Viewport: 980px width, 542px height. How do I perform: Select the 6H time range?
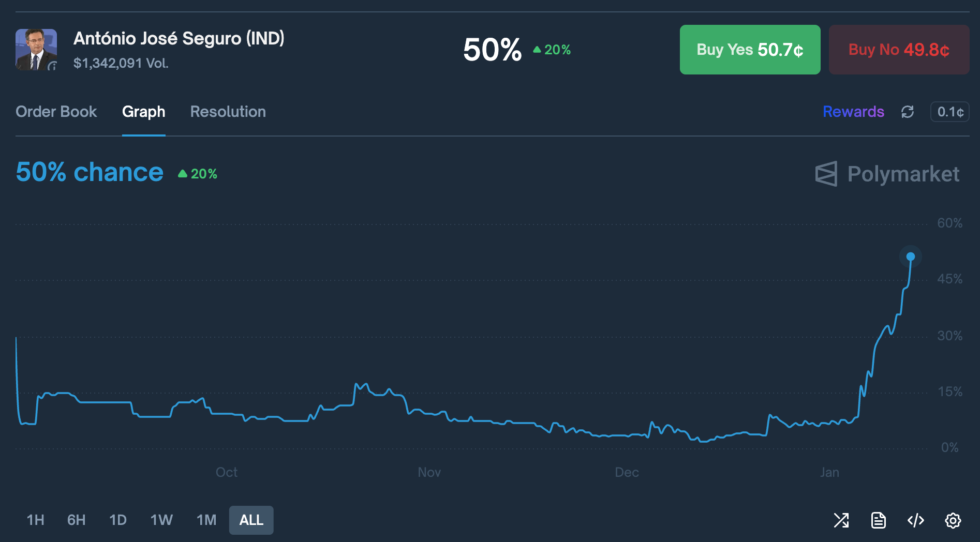pos(77,520)
